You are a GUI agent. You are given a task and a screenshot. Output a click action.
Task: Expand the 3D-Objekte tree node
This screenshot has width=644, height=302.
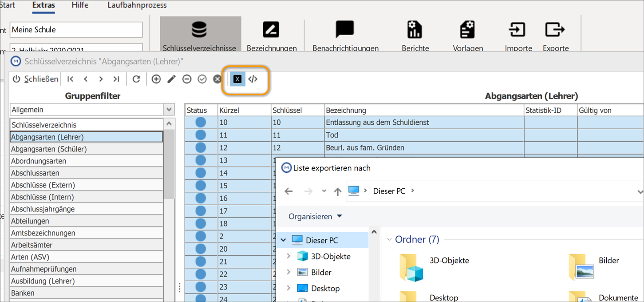[288, 256]
